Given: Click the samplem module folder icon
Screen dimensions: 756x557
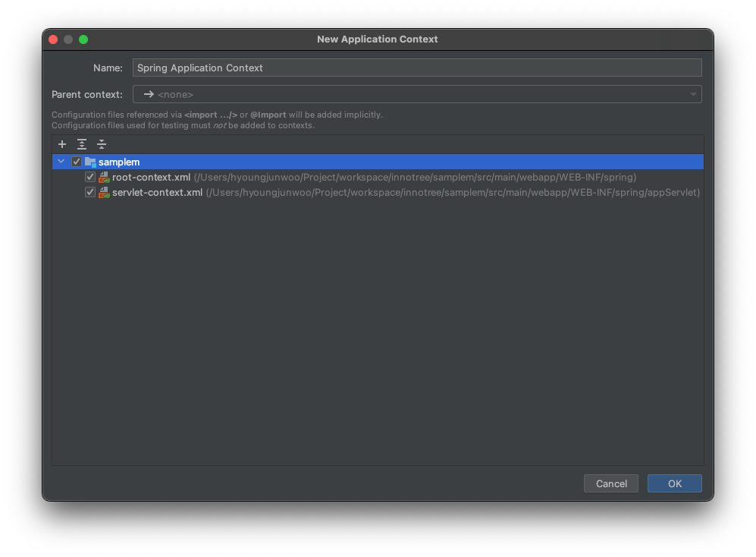Looking at the screenshot, I should tap(91, 162).
